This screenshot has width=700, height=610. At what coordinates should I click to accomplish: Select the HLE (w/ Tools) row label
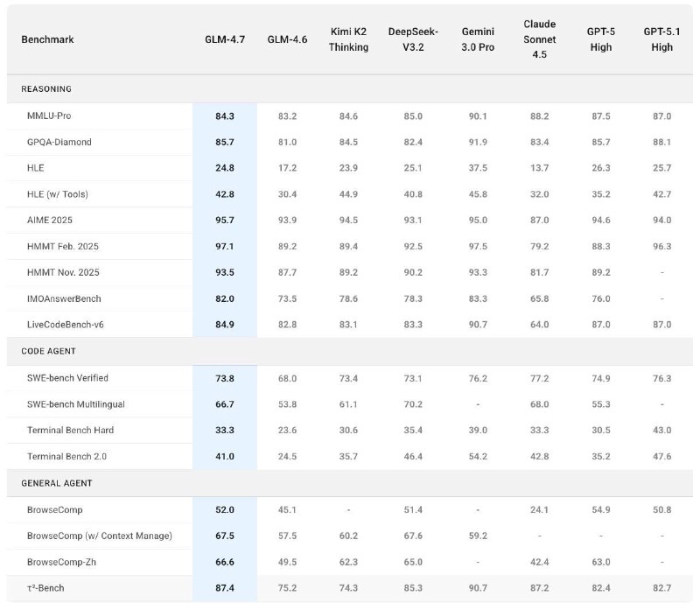pyautogui.click(x=58, y=194)
